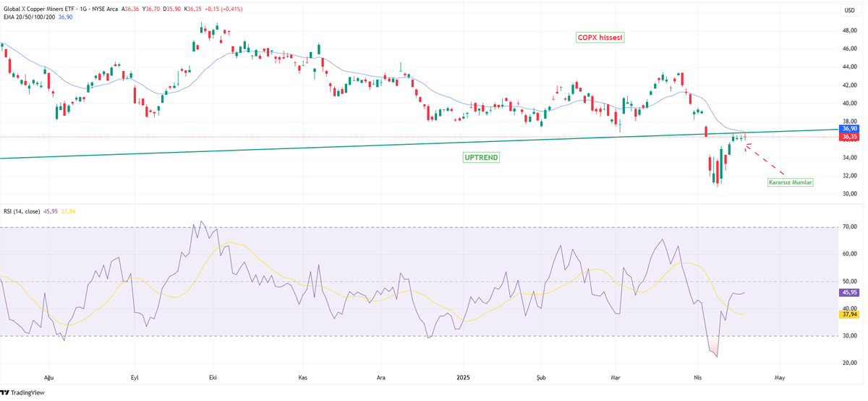The height and width of the screenshot is (401, 868).
Task: Click the EMA value 36,90 in legend
Action: (65, 17)
